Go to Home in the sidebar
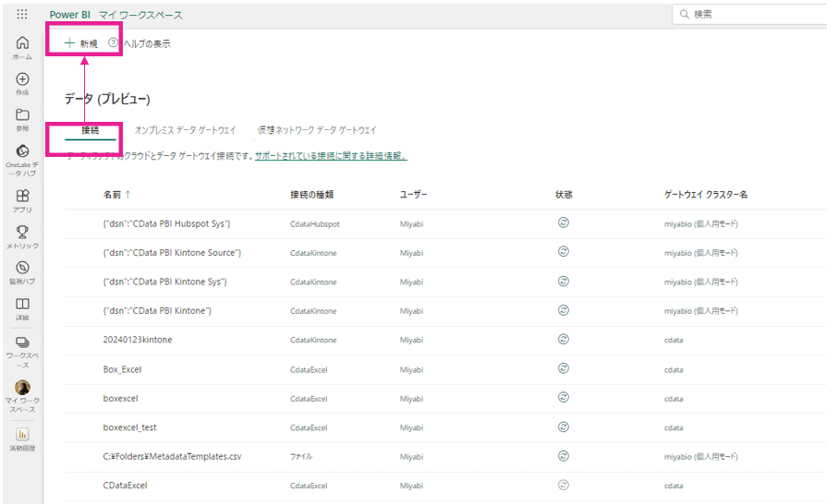Screen dimensions: 837x504 tap(22, 47)
